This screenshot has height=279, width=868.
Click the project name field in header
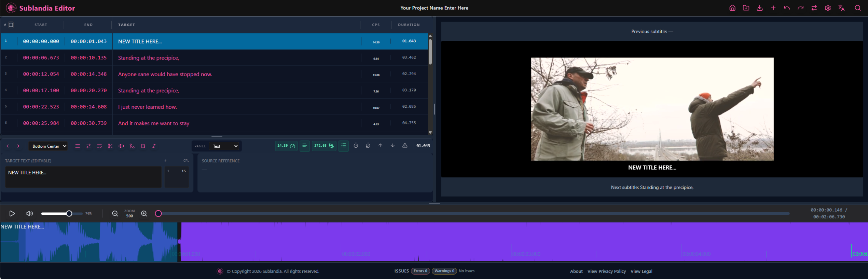[x=434, y=8]
